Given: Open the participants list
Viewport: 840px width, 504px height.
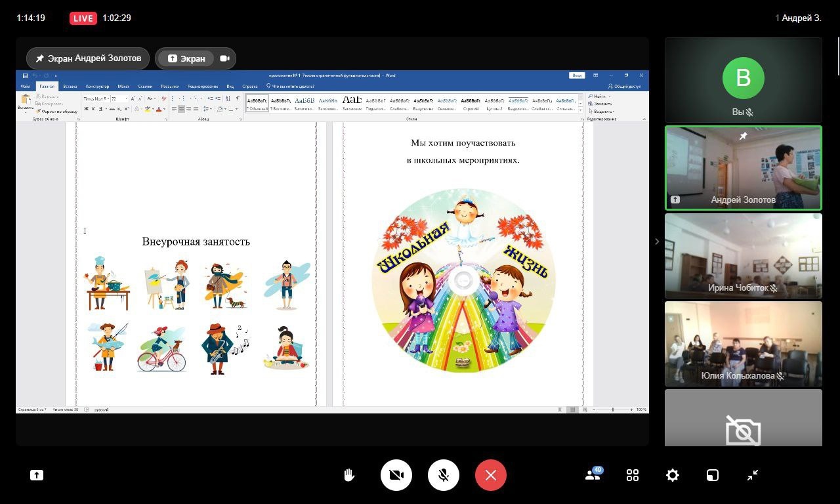Looking at the screenshot, I should tap(593, 475).
